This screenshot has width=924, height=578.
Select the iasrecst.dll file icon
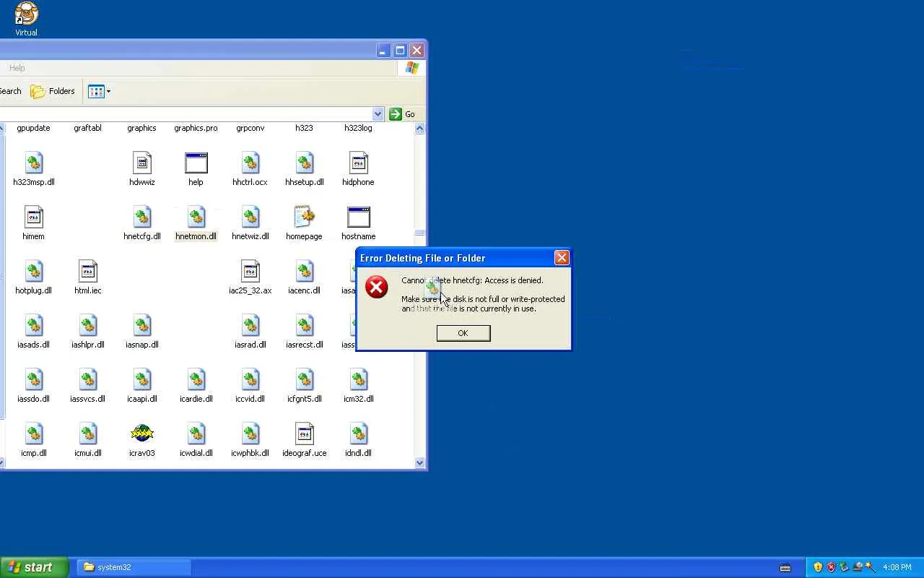pyautogui.click(x=305, y=325)
